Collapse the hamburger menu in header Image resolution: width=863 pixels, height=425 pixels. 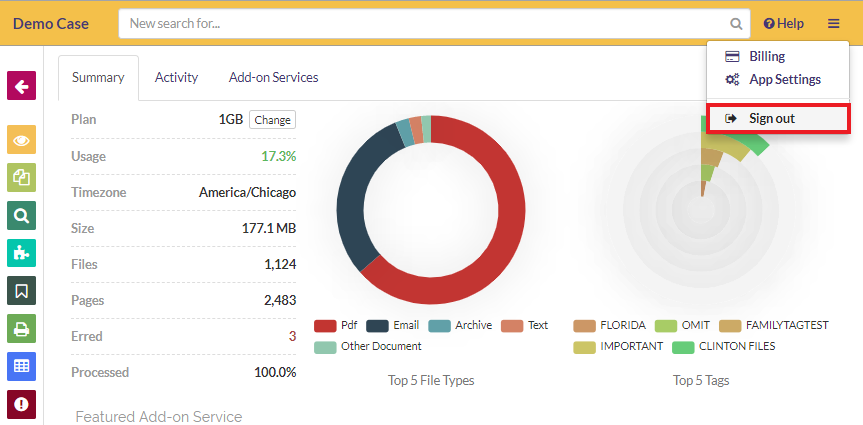834,23
